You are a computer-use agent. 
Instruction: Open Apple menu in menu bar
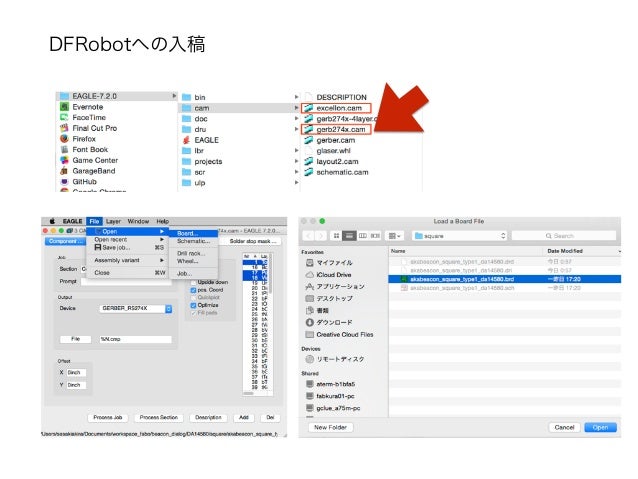pyautogui.click(x=52, y=221)
